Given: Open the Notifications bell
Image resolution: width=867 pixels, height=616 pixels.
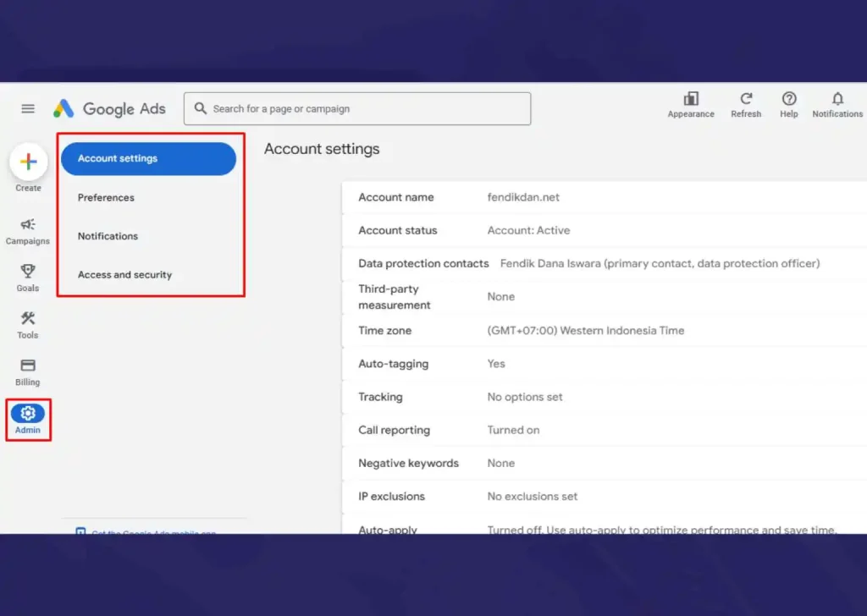Looking at the screenshot, I should click(x=837, y=105).
